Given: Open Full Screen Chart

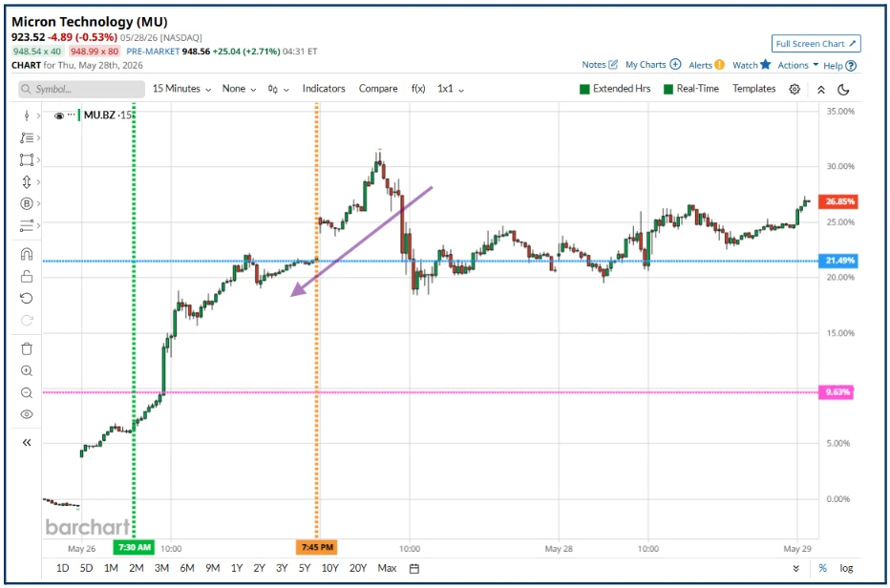Looking at the screenshot, I should (816, 44).
